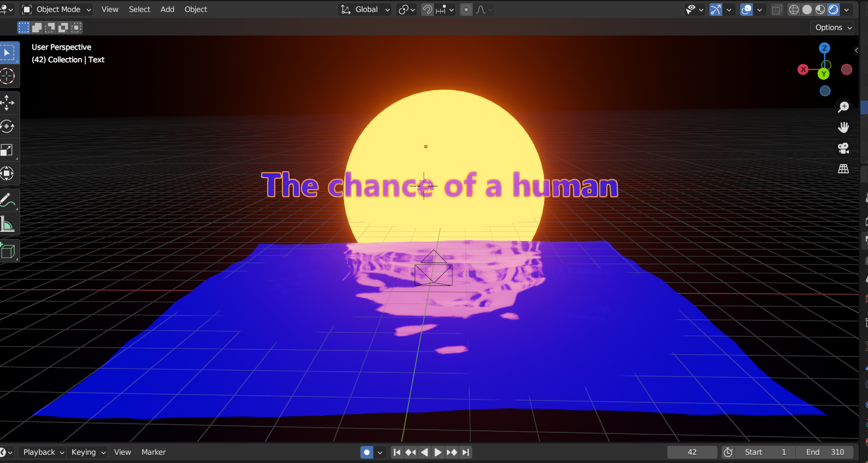Image resolution: width=868 pixels, height=463 pixels.
Task: Choose Material Preview viewport shading
Action: click(x=820, y=9)
